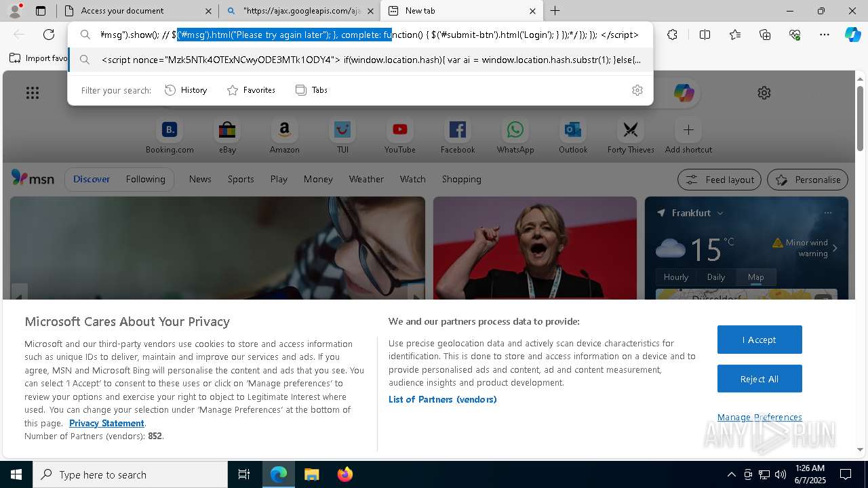Click the Reject All cookies button
Screen dimensions: 868x488
(x=759, y=379)
